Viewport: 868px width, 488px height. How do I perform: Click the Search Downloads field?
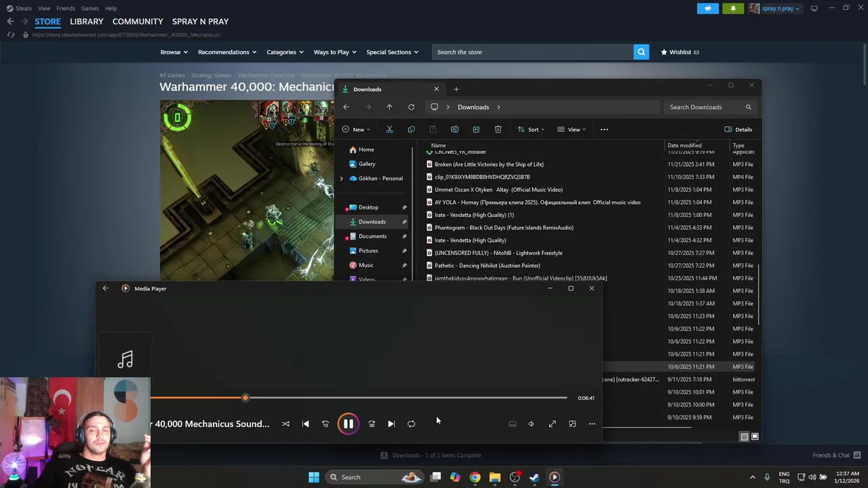(x=709, y=107)
